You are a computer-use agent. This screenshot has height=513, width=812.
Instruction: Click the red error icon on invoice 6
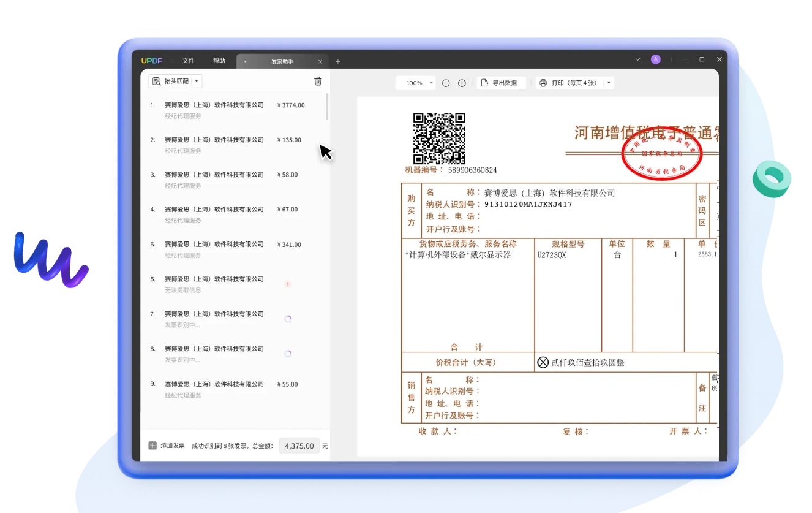pos(288,284)
